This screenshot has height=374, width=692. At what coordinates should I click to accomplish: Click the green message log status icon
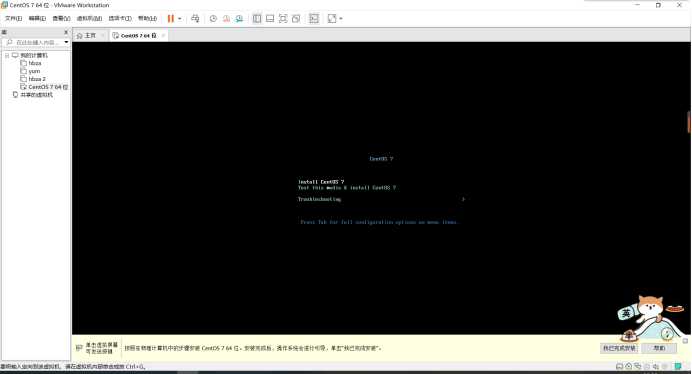pos(678,366)
